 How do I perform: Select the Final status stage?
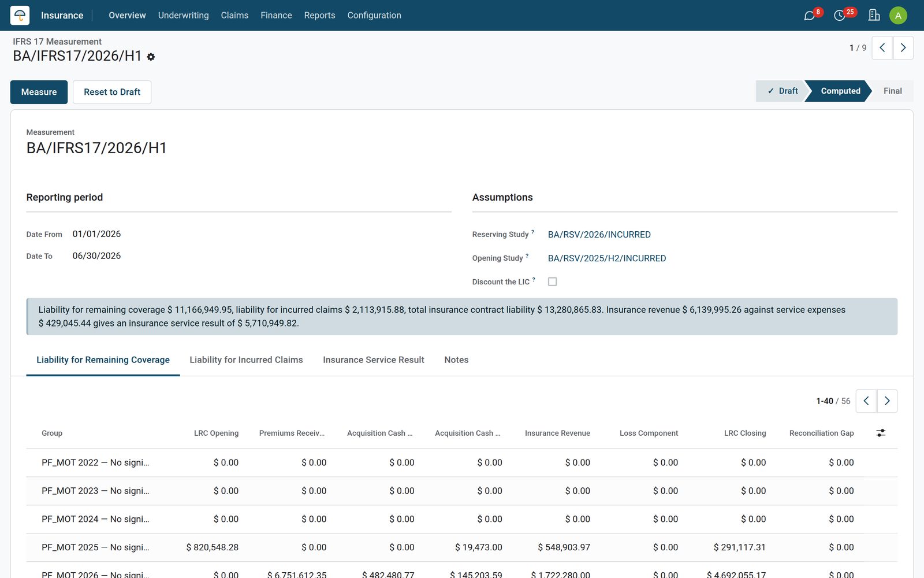(x=893, y=91)
